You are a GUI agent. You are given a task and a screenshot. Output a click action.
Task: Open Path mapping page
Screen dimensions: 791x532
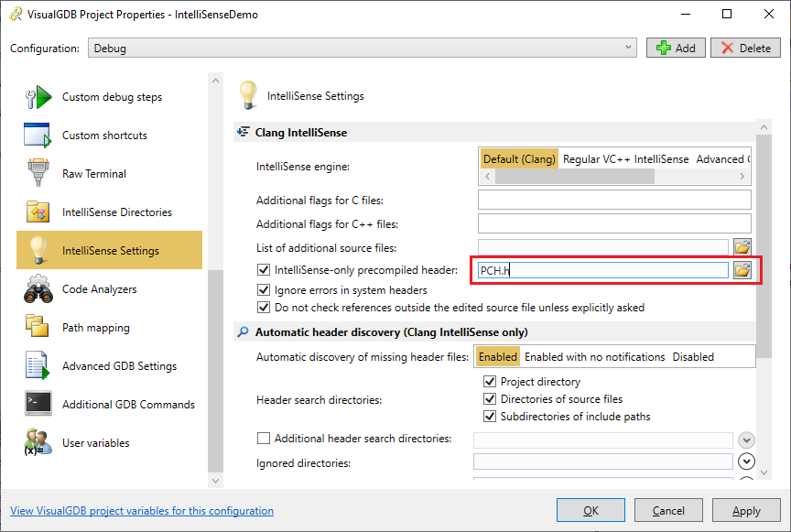coord(110,327)
